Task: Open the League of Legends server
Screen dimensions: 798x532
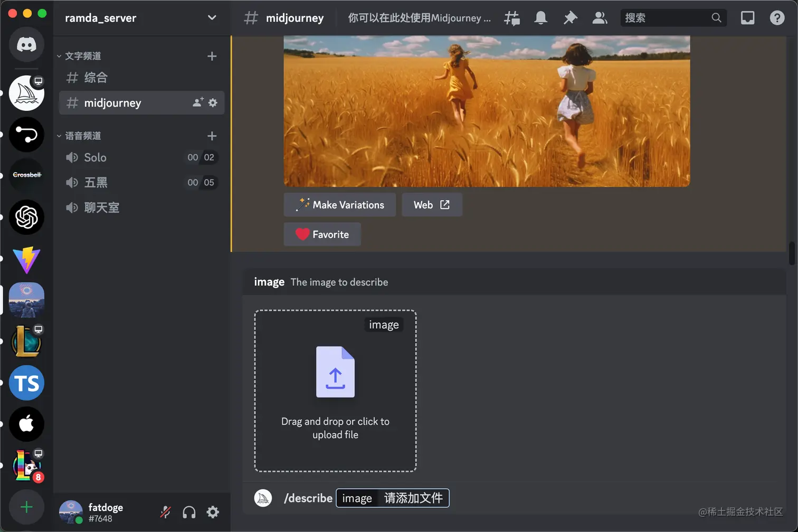Action: pyautogui.click(x=26, y=341)
